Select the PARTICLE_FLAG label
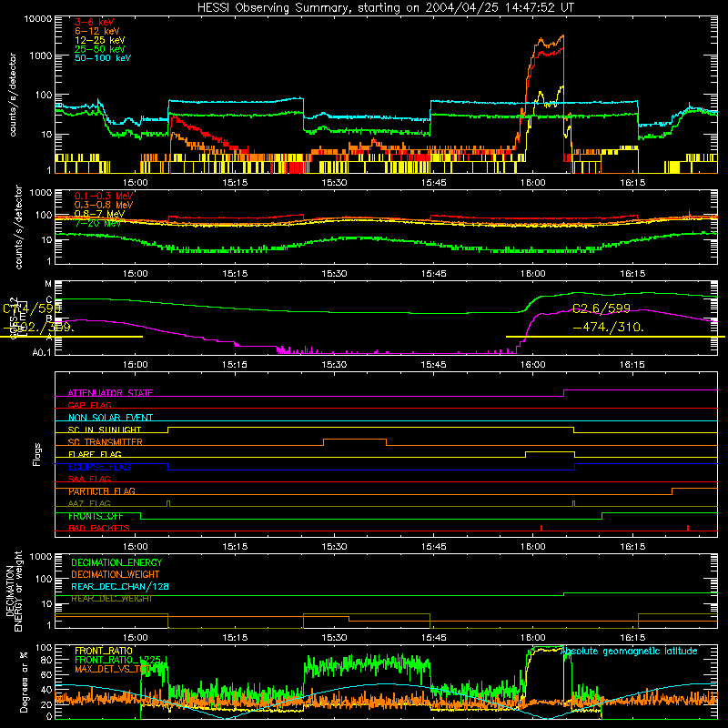 click(102, 491)
